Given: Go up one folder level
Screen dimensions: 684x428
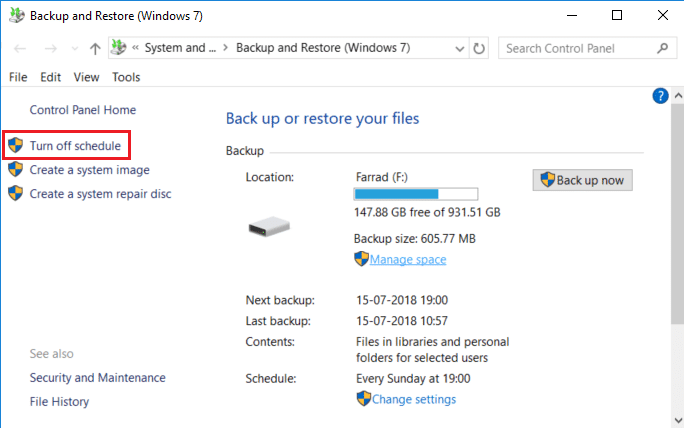Looking at the screenshot, I should point(94,48).
